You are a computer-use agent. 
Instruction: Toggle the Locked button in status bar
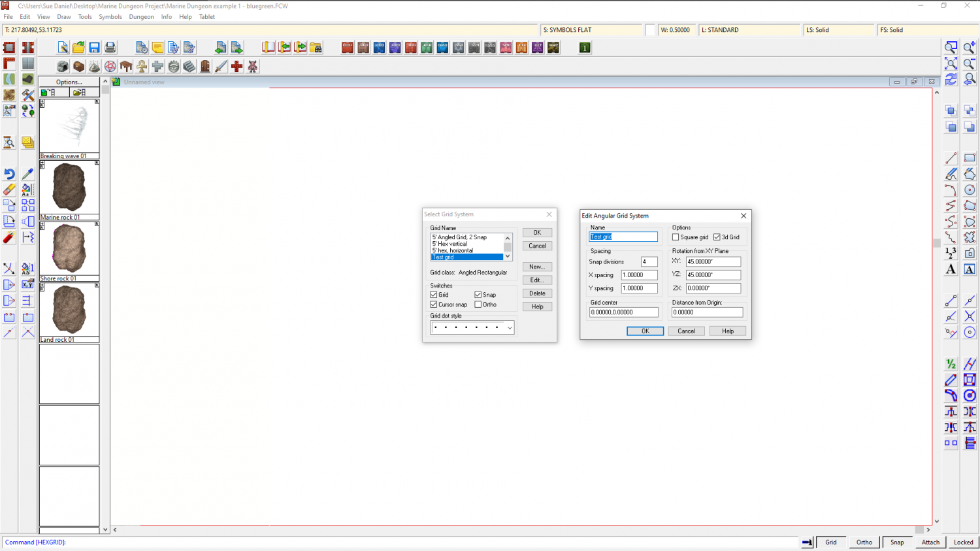coord(964,542)
